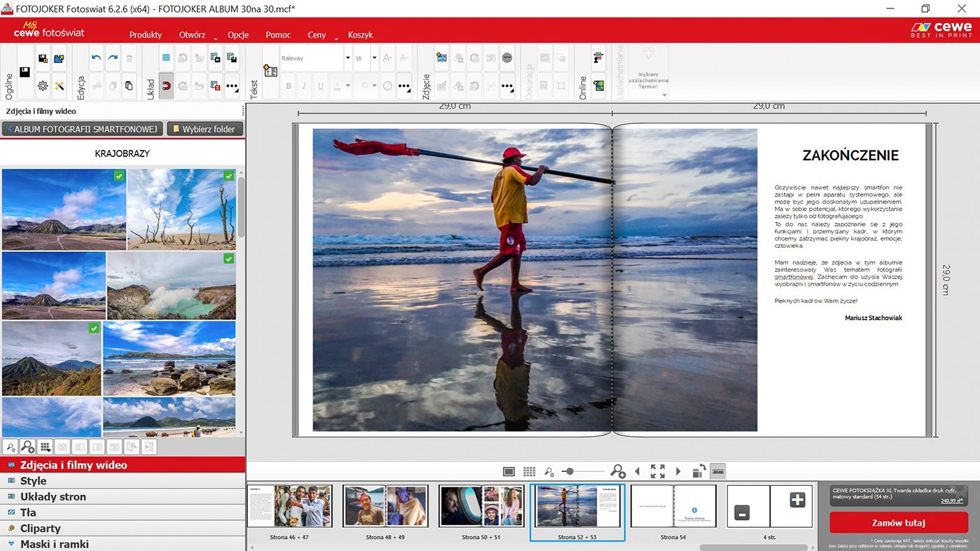
Task: Open Wybierz uszlachetnianie dropdown
Action: click(x=648, y=72)
